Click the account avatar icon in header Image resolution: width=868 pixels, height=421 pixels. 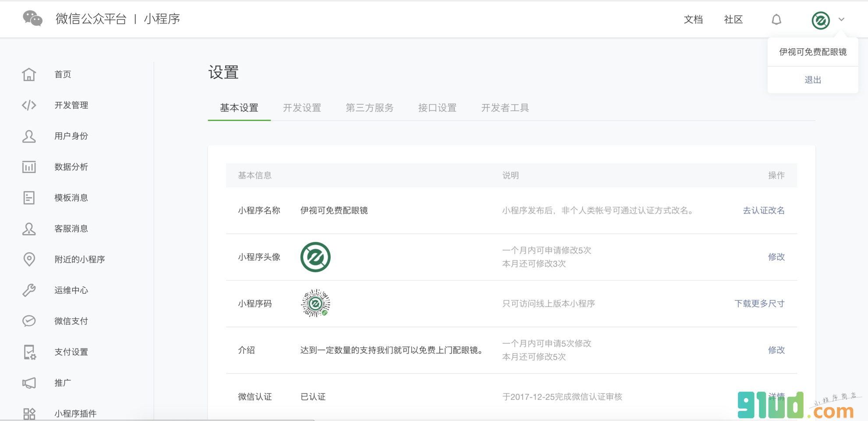[x=821, y=20]
